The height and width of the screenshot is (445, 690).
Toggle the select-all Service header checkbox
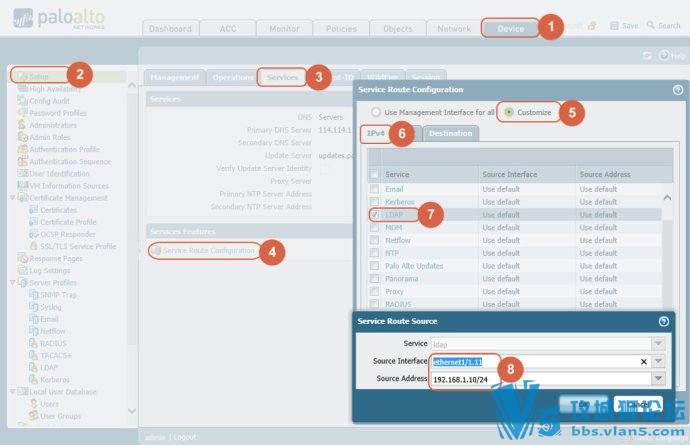coord(374,174)
